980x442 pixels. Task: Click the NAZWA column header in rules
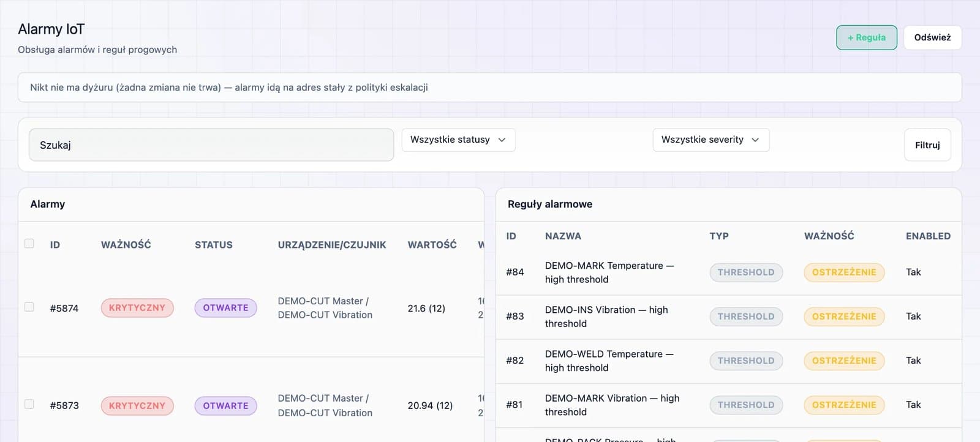[563, 236]
